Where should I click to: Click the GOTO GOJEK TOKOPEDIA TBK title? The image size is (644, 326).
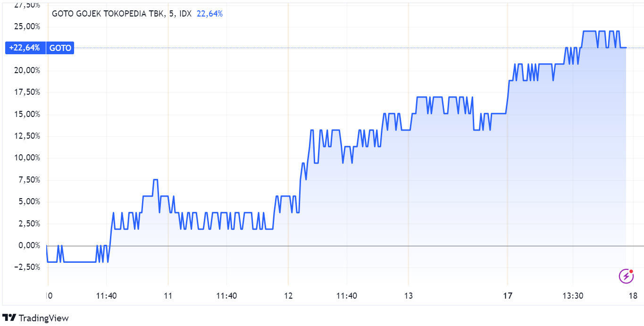(108, 14)
